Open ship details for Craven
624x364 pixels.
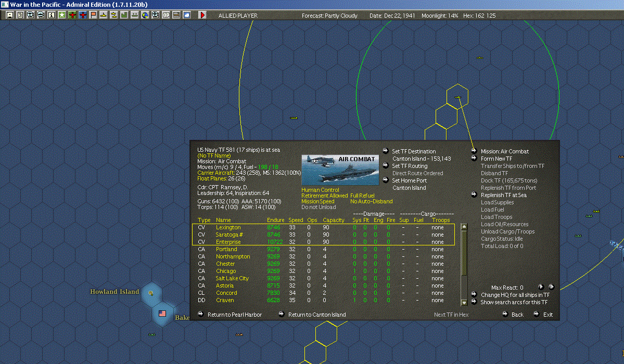225,301
